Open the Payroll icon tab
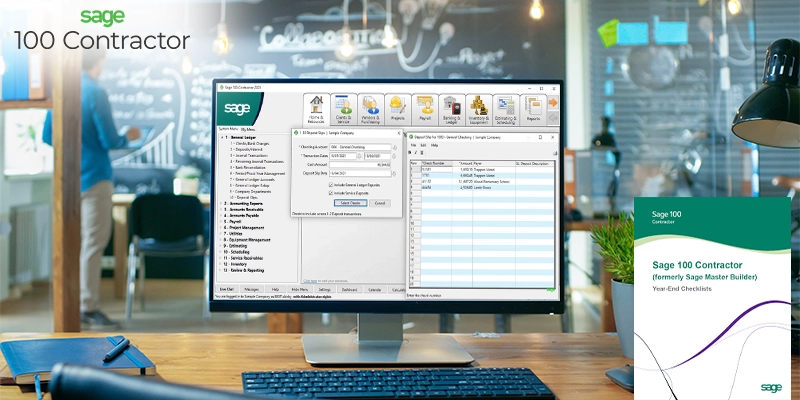The height and width of the screenshot is (400, 800). click(x=425, y=104)
